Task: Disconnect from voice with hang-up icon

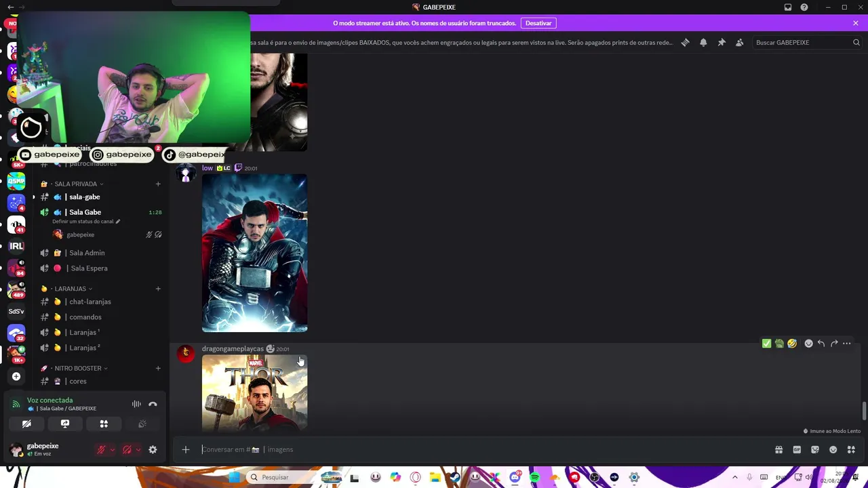Action: [x=153, y=404]
